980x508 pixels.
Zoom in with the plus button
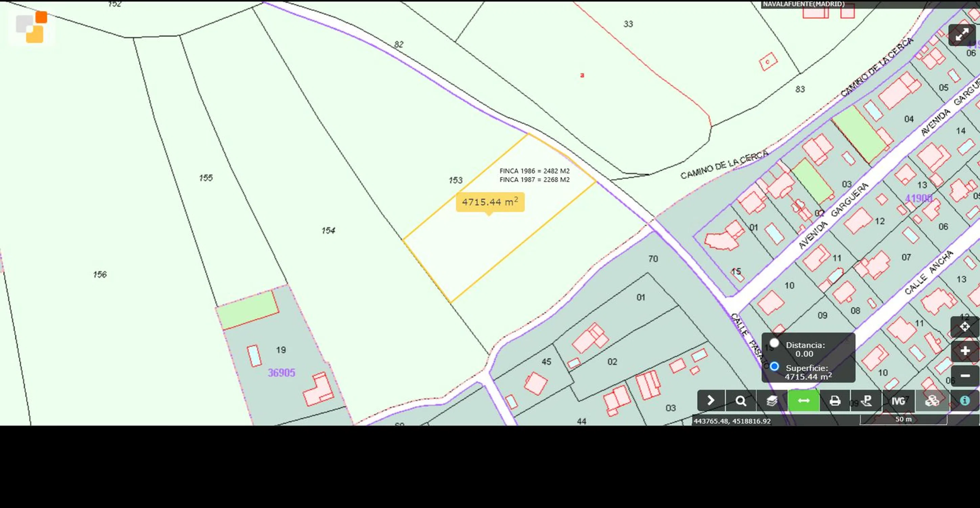(965, 351)
